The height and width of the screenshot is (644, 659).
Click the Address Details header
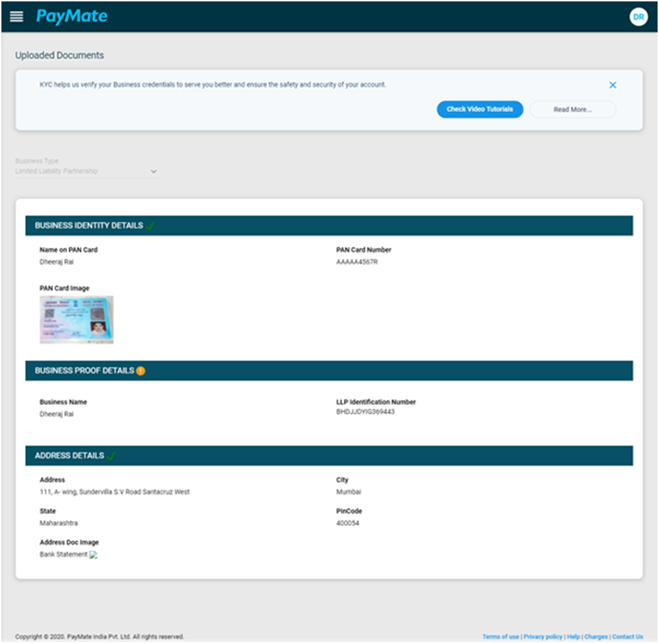329,455
